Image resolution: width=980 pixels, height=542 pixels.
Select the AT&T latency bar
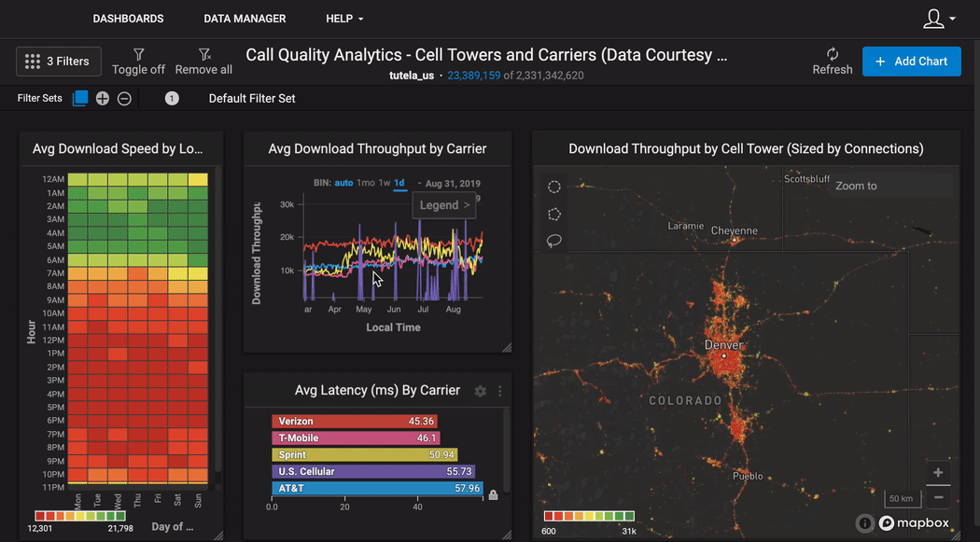[x=377, y=488]
